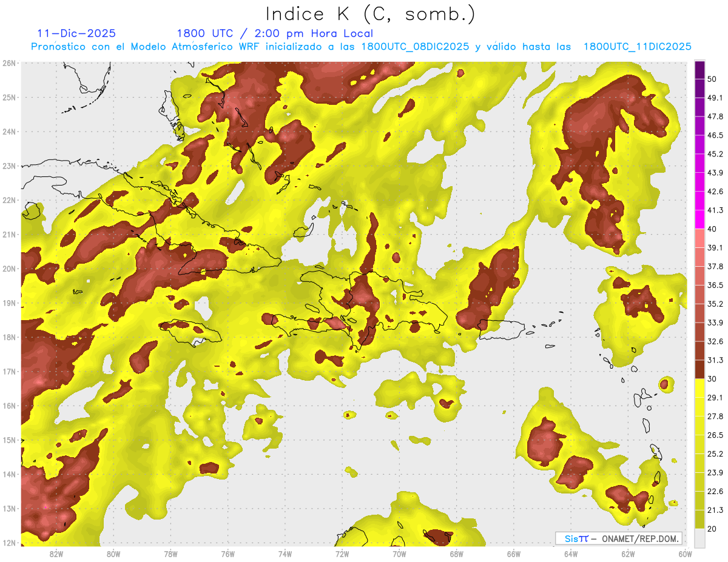Screen dimensions: 728x562
Task: Click the magenta swatch between 40 and 41.3
Action: tap(699, 219)
